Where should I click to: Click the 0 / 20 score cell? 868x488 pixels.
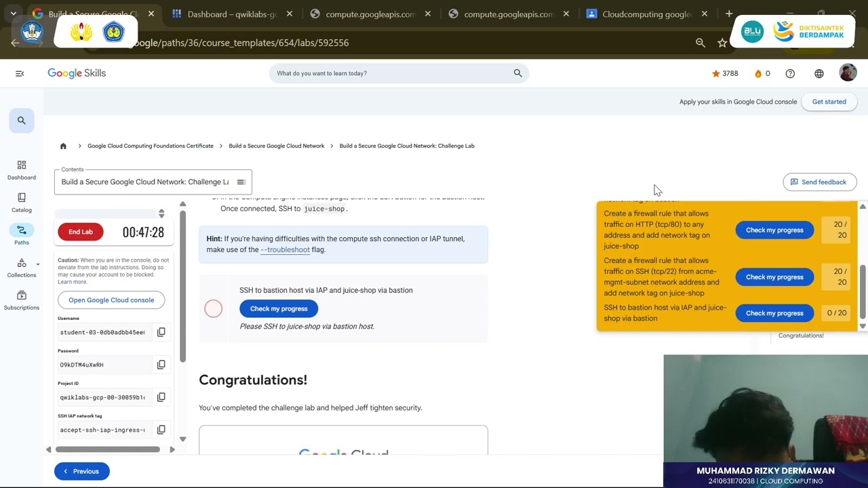click(x=837, y=313)
